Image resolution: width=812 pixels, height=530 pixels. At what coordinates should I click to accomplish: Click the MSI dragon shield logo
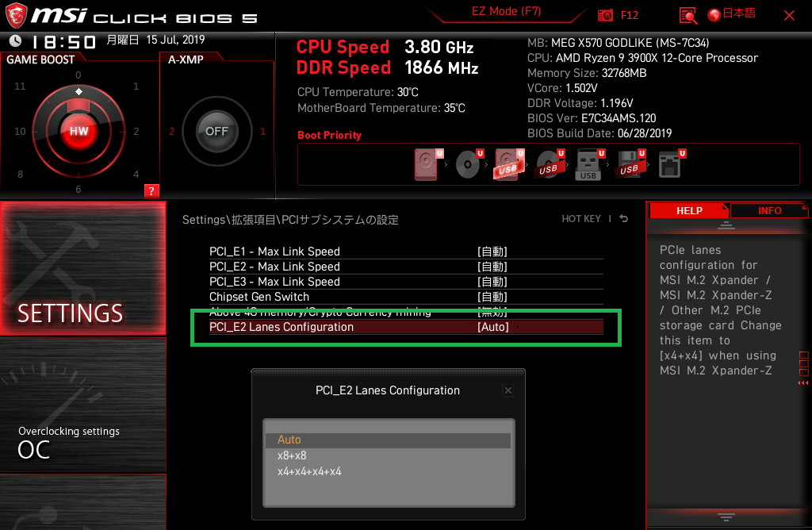(x=16, y=16)
